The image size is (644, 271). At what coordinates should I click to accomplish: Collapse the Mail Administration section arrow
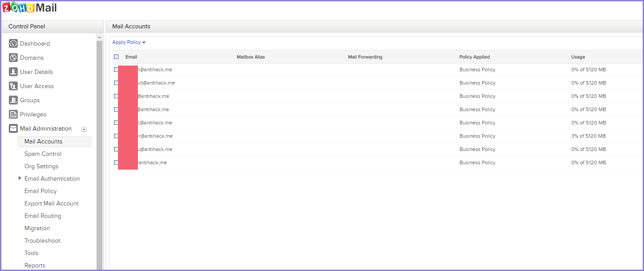[84, 129]
